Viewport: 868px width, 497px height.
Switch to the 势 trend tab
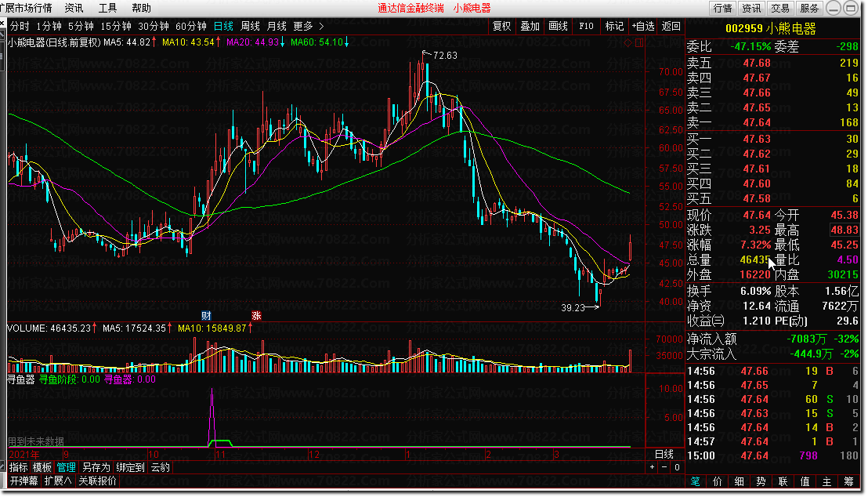761,481
